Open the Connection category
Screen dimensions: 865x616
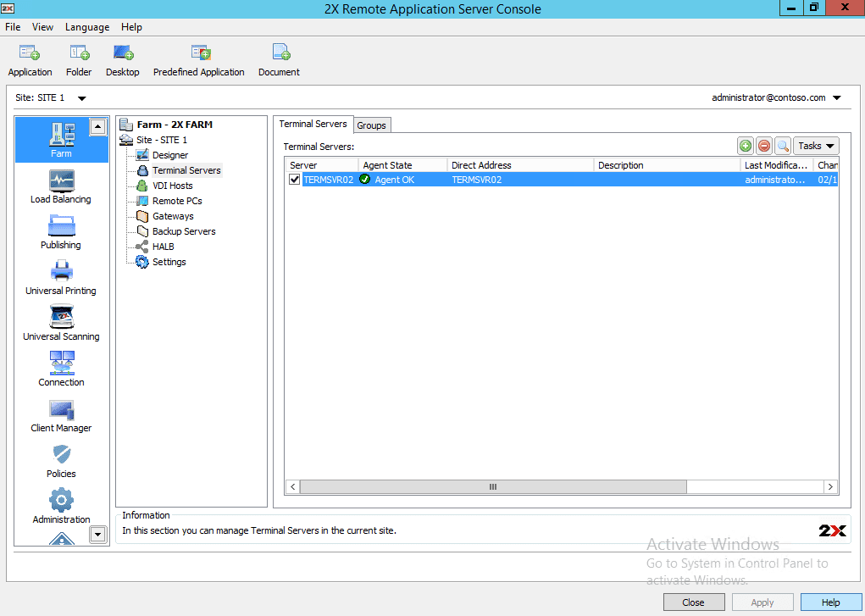[61, 369]
